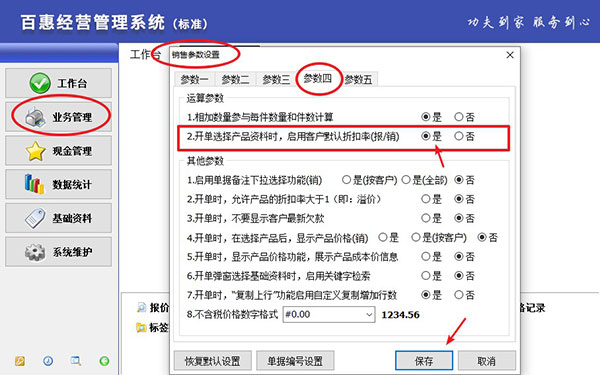Choose 是 for 启用关键字检索
The image size is (600, 375).
coord(426,275)
